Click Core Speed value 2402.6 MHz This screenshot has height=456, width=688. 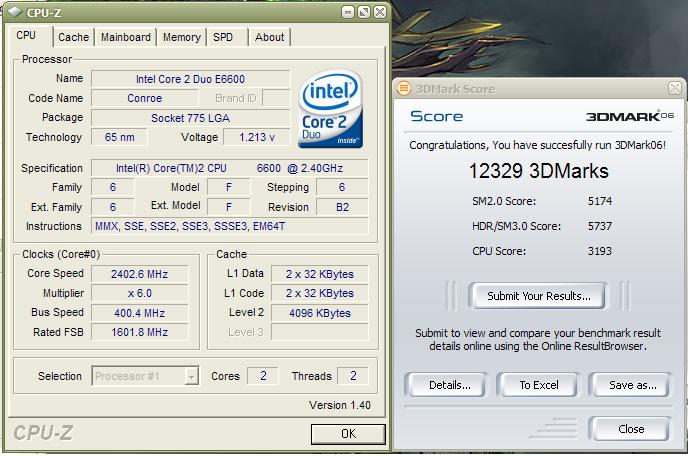click(x=140, y=274)
